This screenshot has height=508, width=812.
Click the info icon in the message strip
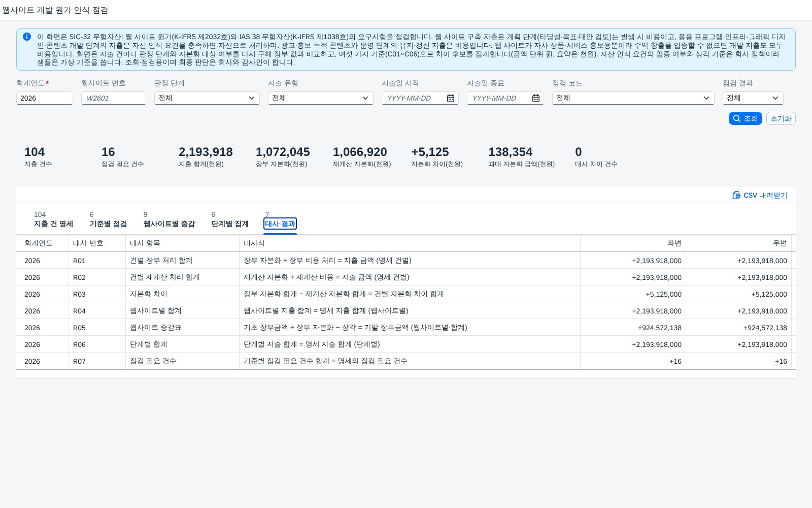coord(27,37)
